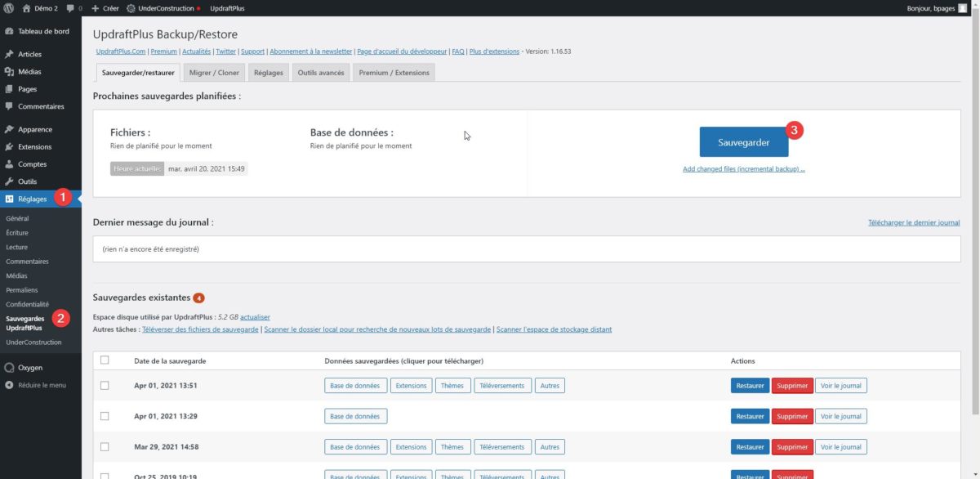Open Permaliens in the settings submenu
Image resolution: width=980 pixels, height=479 pixels.
22,289
